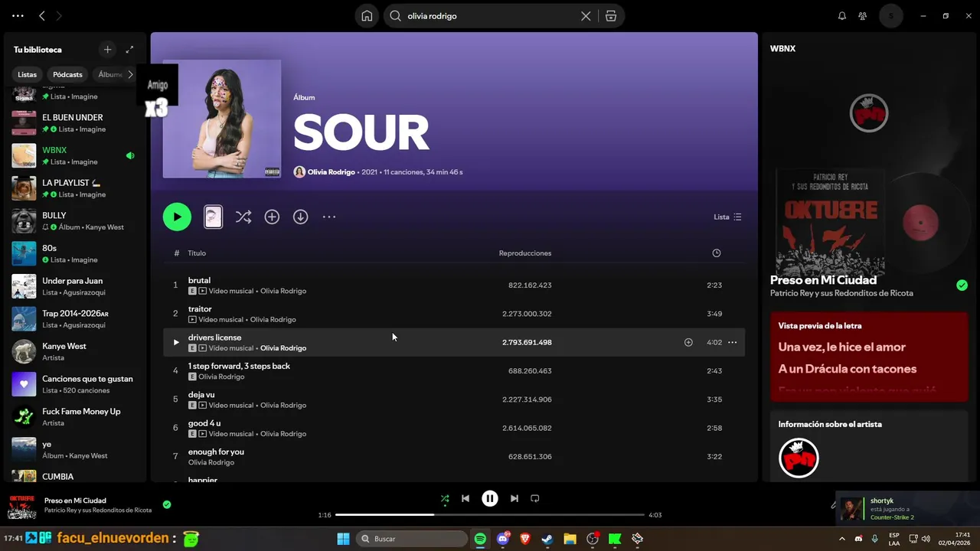Open the BULLY album by Kanye West
980x551 pixels.
click(75, 221)
